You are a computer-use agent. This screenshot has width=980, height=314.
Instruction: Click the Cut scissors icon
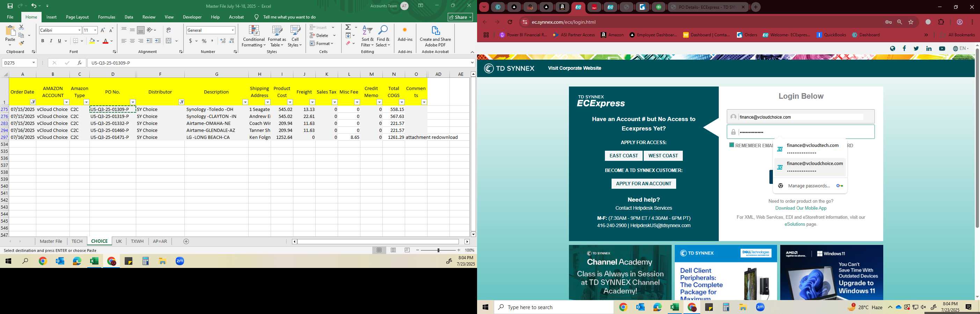coord(22,27)
